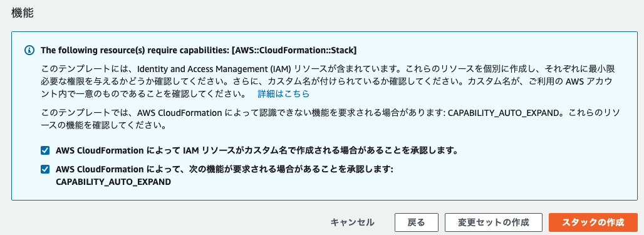Click the [AWS::CloudFormation::Stack] text in alert title
Viewport: 644px width, 235px height.
click(x=294, y=51)
